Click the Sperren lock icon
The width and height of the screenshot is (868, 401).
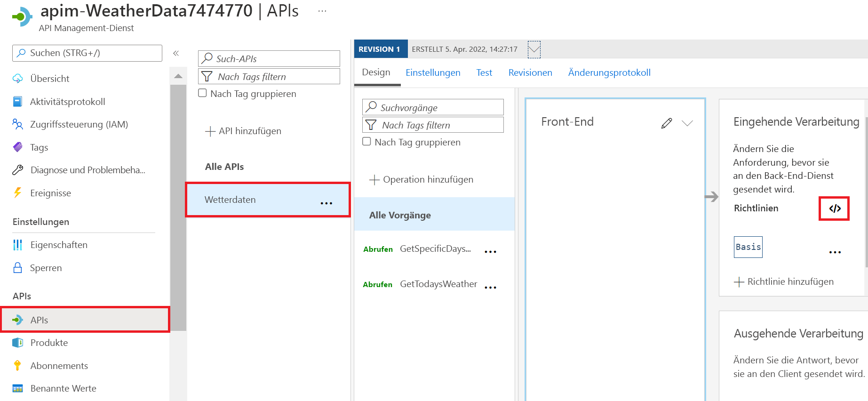(17, 268)
